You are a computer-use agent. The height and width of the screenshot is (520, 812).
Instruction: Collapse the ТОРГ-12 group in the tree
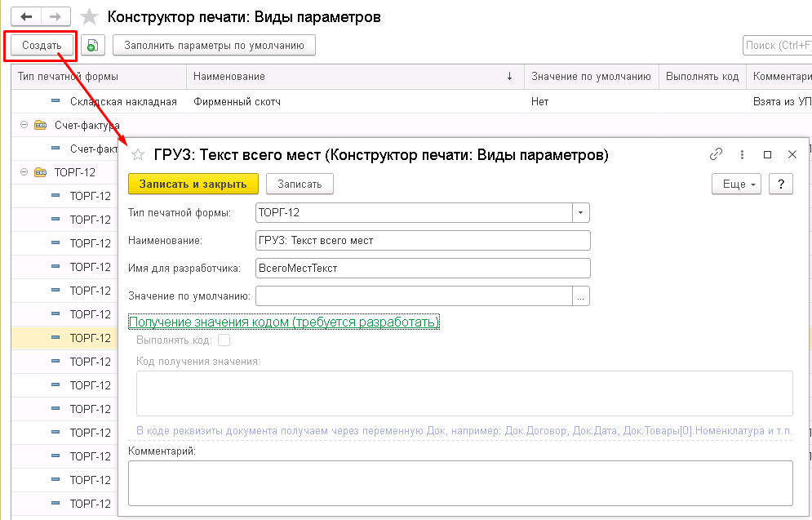[x=24, y=172]
